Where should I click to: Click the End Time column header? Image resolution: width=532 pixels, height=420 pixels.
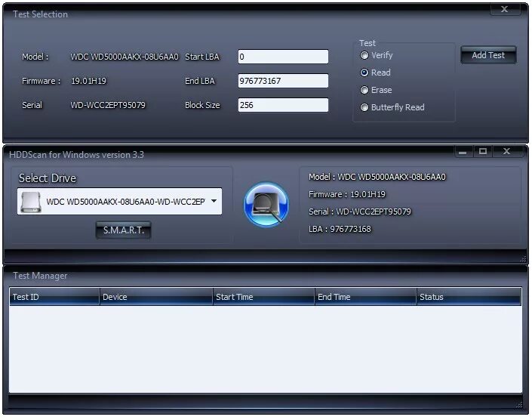[x=366, y=297]
